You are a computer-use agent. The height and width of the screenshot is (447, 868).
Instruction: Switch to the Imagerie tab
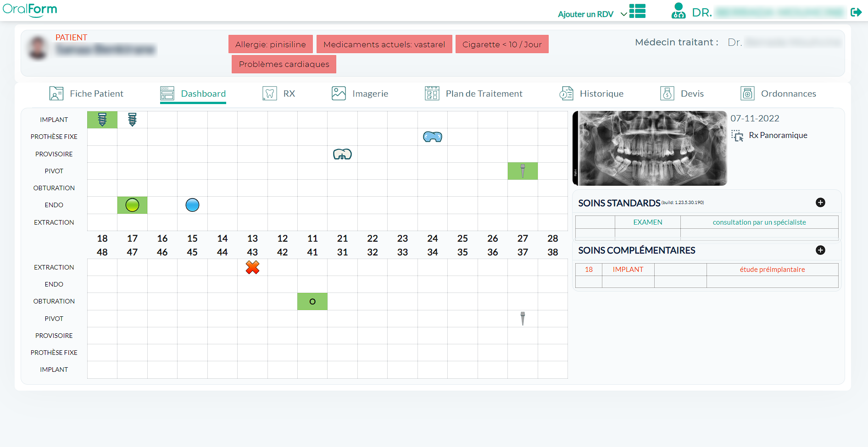tap(360, 94)
